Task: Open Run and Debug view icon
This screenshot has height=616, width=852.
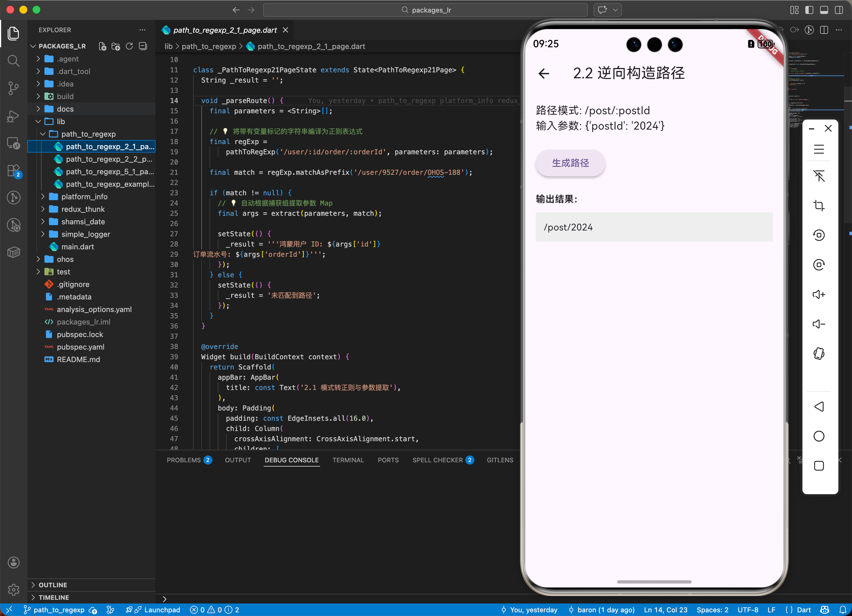Action: [13, 116]
